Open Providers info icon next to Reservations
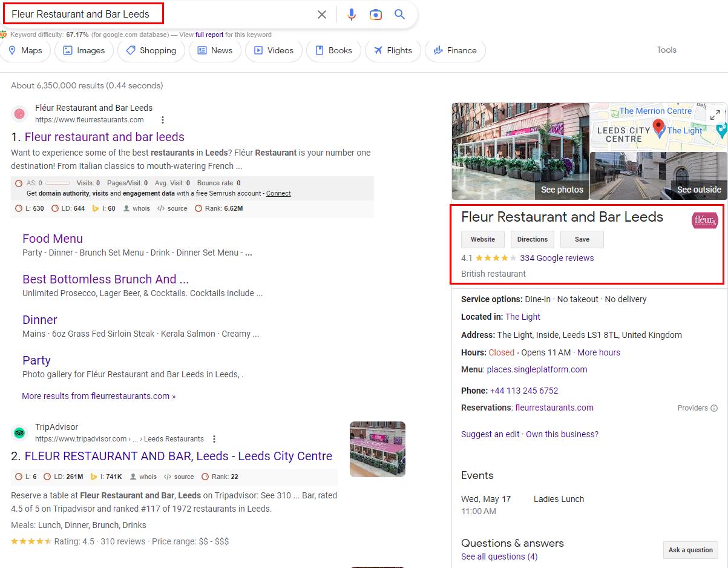The width and height of the screenshot is (728, 568). tap(714, 408)
